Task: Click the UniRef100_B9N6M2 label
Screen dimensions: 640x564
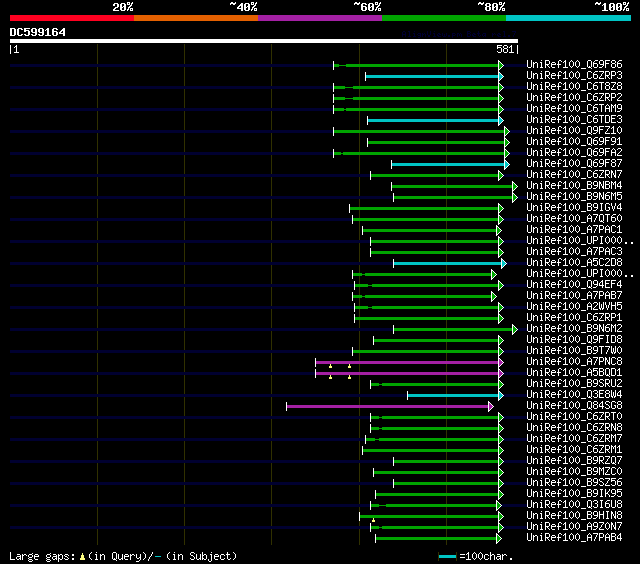Action: coord(574,329)
